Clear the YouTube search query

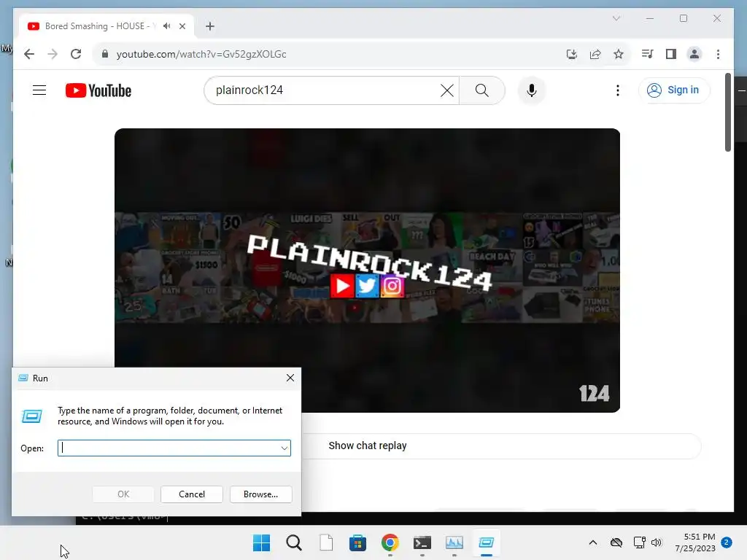(x=447, y=90)
